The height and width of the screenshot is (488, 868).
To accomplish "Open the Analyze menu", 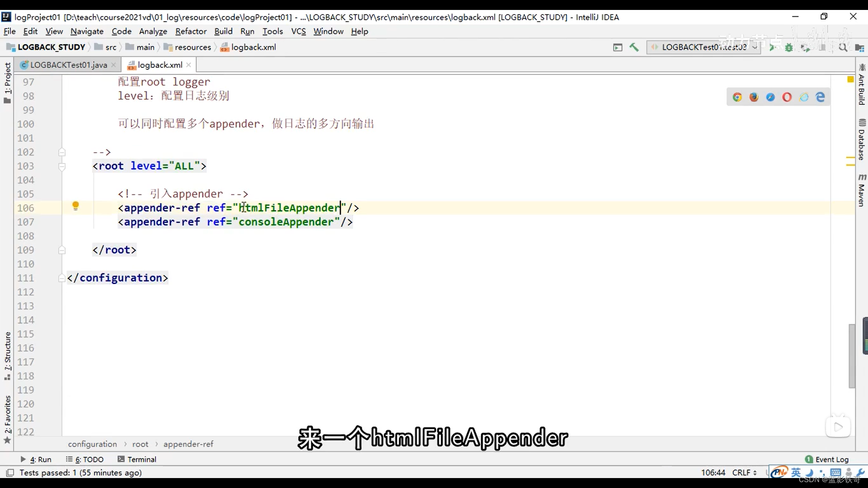I will [x=153, y=31].
